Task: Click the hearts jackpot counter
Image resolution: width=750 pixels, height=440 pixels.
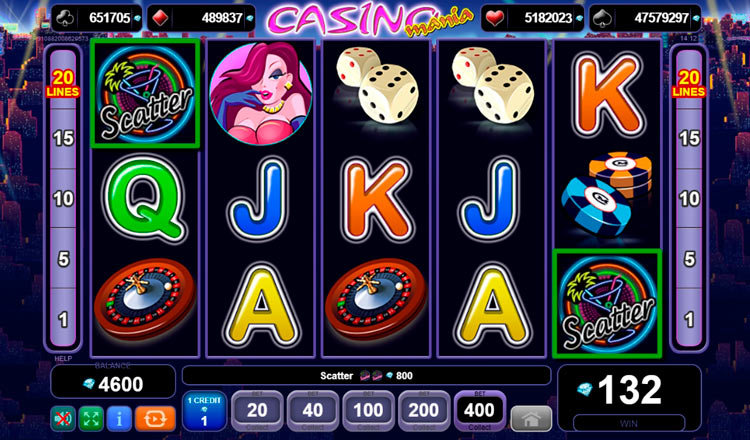Action: point(532,18)
